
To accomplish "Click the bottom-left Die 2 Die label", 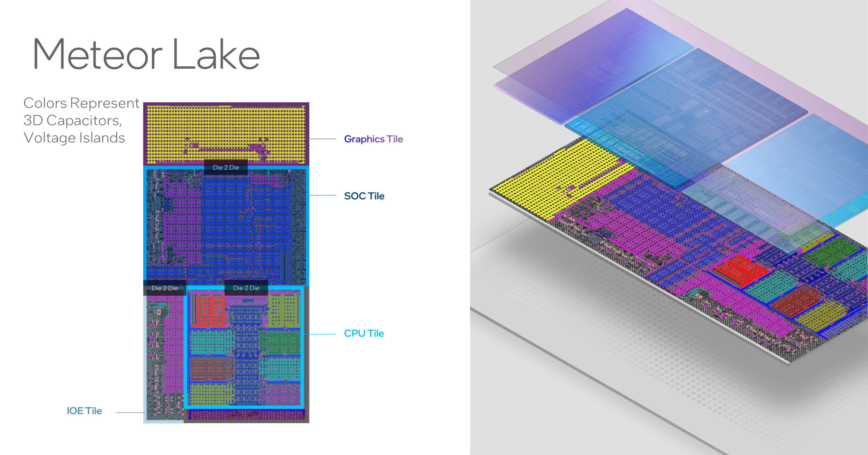I will click(x=164, y=288).
